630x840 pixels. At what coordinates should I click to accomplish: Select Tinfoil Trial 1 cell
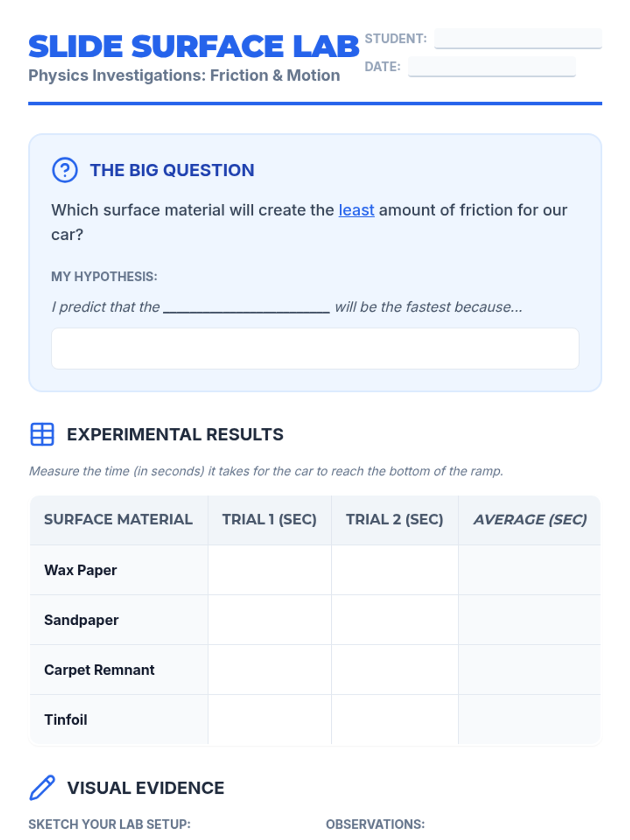coord(269,720)
